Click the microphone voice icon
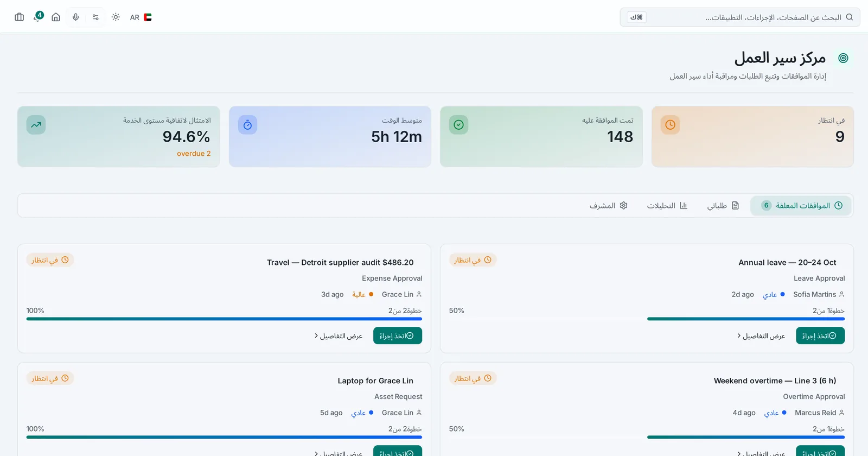 click(x=76, y=17)
